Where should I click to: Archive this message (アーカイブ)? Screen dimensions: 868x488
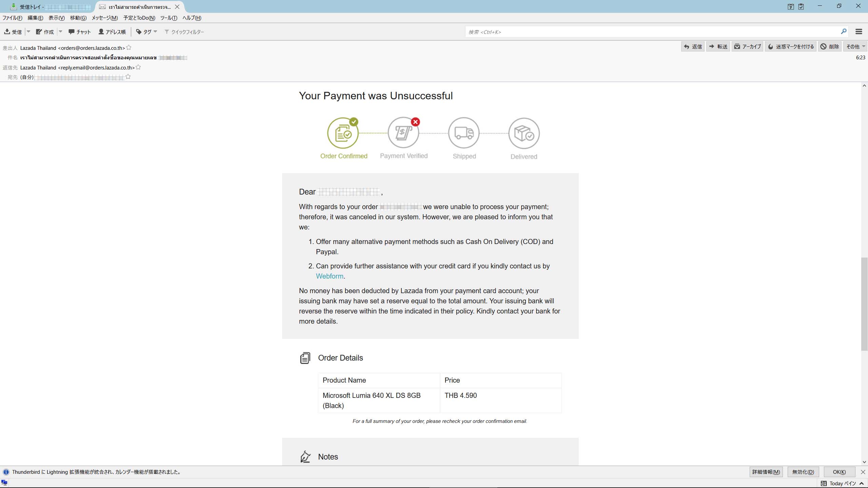(x=747, y=46)
